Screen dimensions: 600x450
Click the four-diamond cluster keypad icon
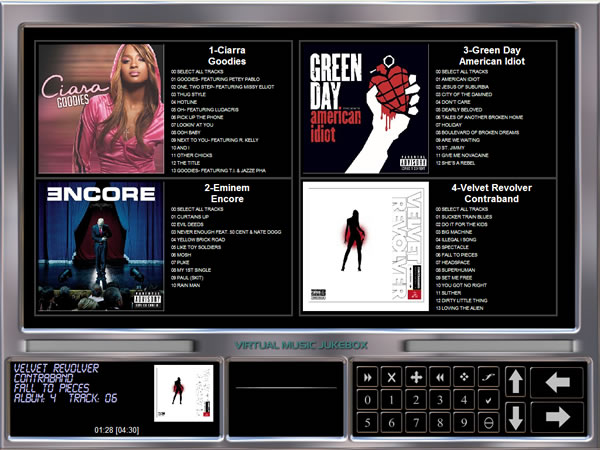(x=464, y=377)
